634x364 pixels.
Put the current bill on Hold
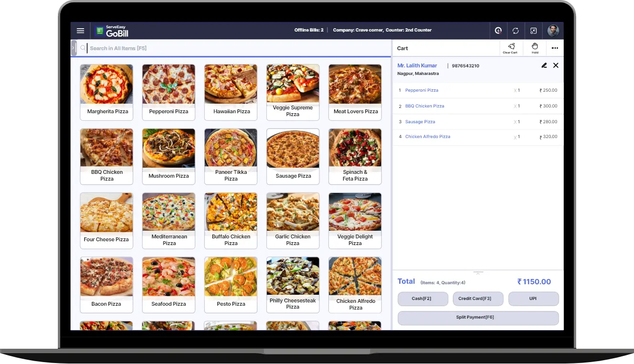[535, 48]
